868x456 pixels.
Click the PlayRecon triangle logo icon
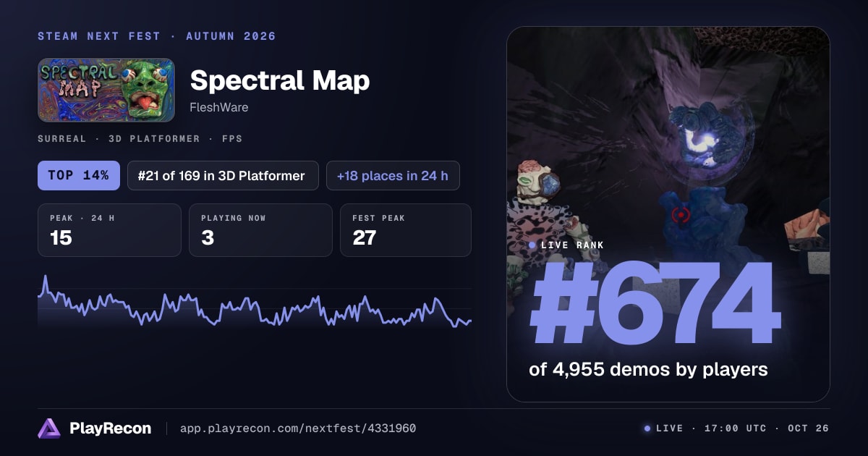point(49,428)
